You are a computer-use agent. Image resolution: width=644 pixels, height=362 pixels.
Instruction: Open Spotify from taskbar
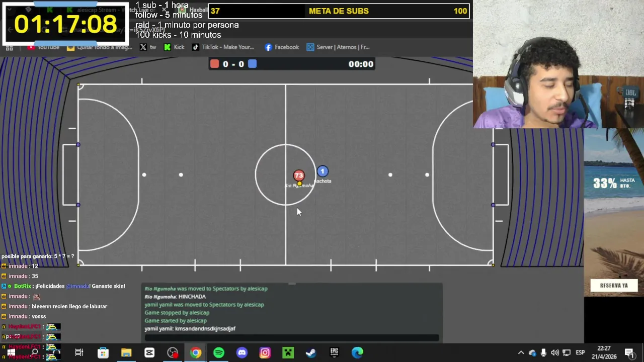point(219,352)
